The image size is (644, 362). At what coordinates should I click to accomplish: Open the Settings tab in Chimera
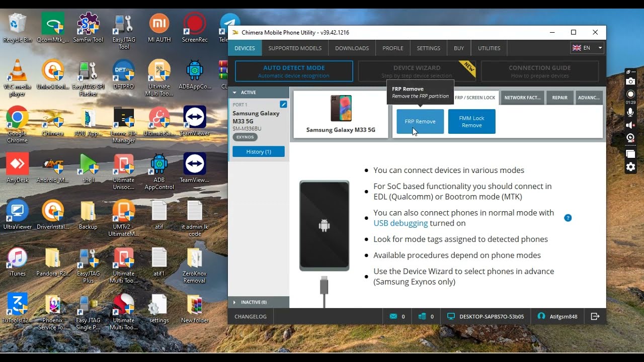click(429, 48)
